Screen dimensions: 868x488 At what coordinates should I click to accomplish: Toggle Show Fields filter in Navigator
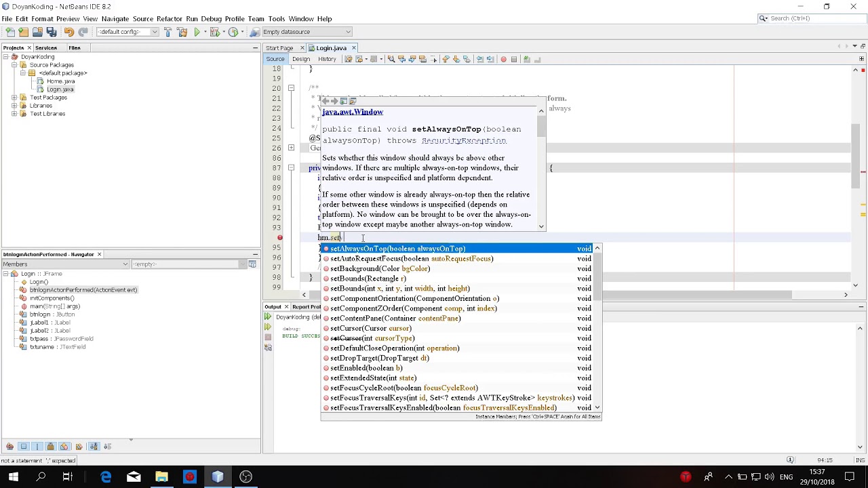coord(24,447)
